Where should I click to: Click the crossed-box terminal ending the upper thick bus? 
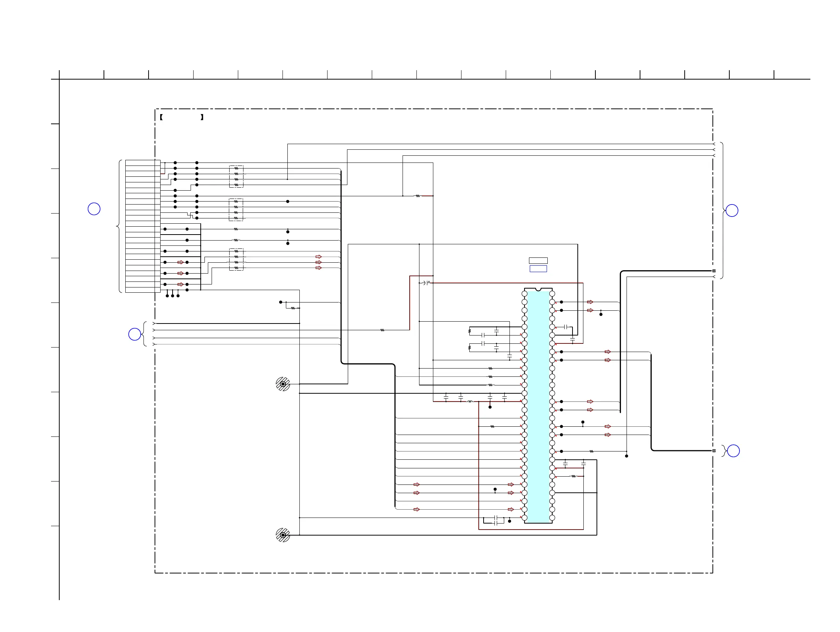[714, 271]
